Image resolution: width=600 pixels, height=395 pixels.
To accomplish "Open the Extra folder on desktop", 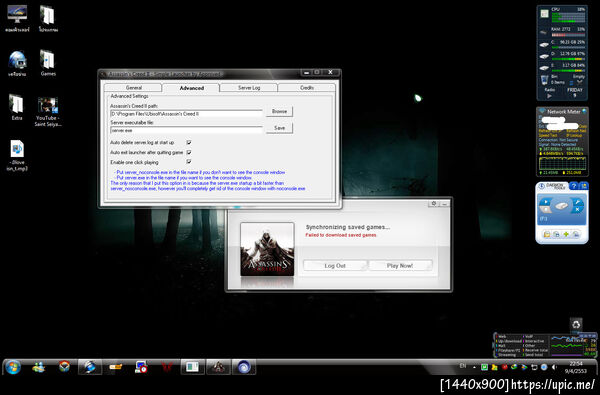I will point(16,107).
